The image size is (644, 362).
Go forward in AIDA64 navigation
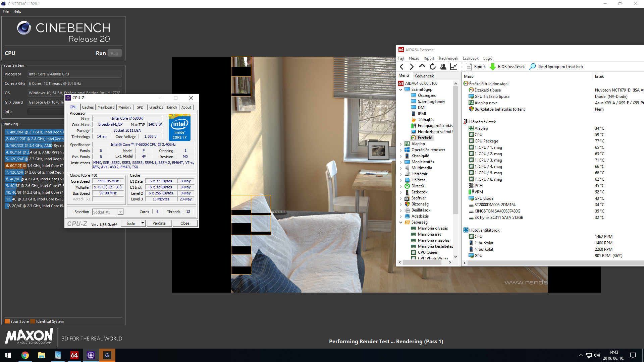[412, 67]
